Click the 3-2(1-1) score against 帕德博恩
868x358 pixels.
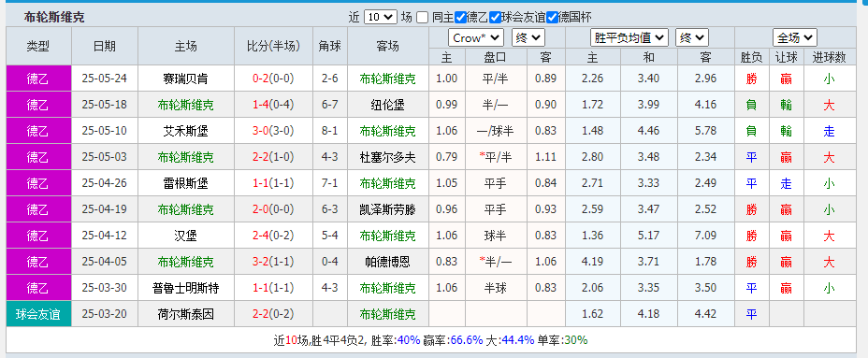point(273,262)
